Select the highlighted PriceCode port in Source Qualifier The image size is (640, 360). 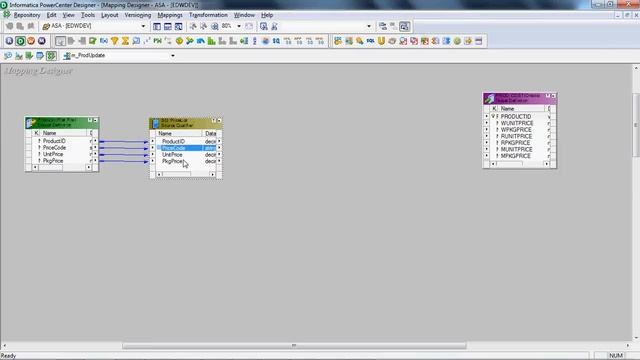click(186, 148)
